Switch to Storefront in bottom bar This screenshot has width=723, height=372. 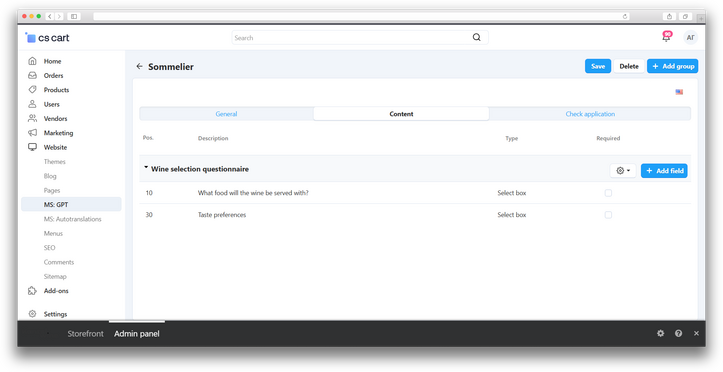pos(85,334)
